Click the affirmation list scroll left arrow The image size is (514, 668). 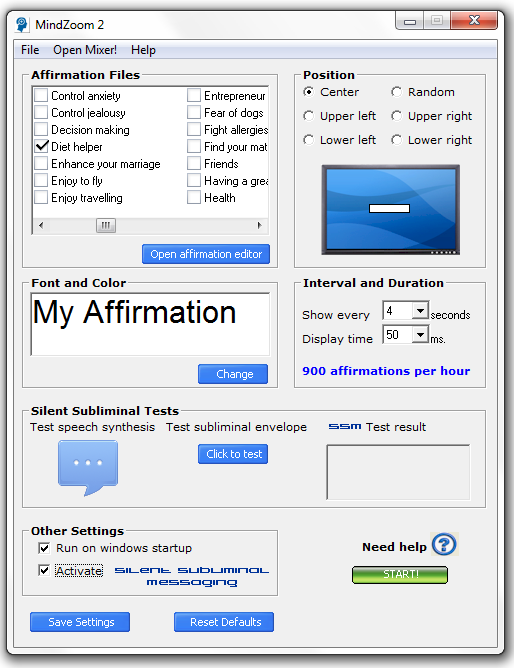41,225
